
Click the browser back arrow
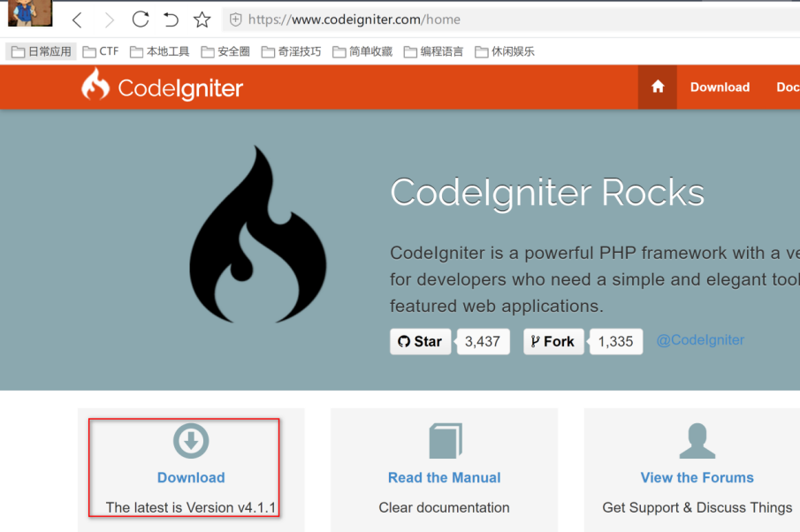pyautogui.click(x=77, y=19)
